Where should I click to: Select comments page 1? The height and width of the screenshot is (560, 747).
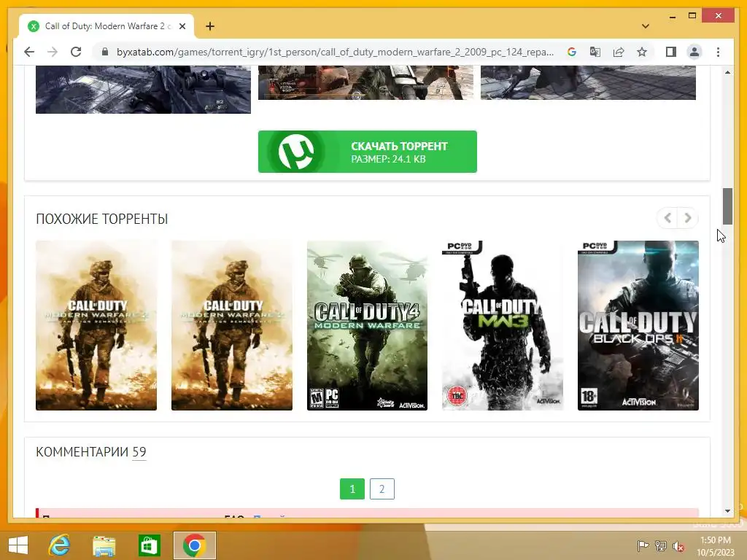coord(352,489)
